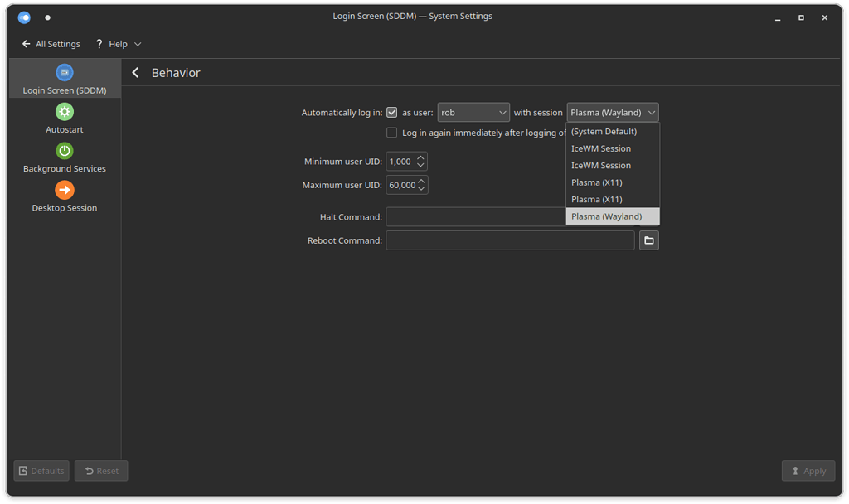
Task: Click the Help question mark icon
Action: (x=99, y=44)
